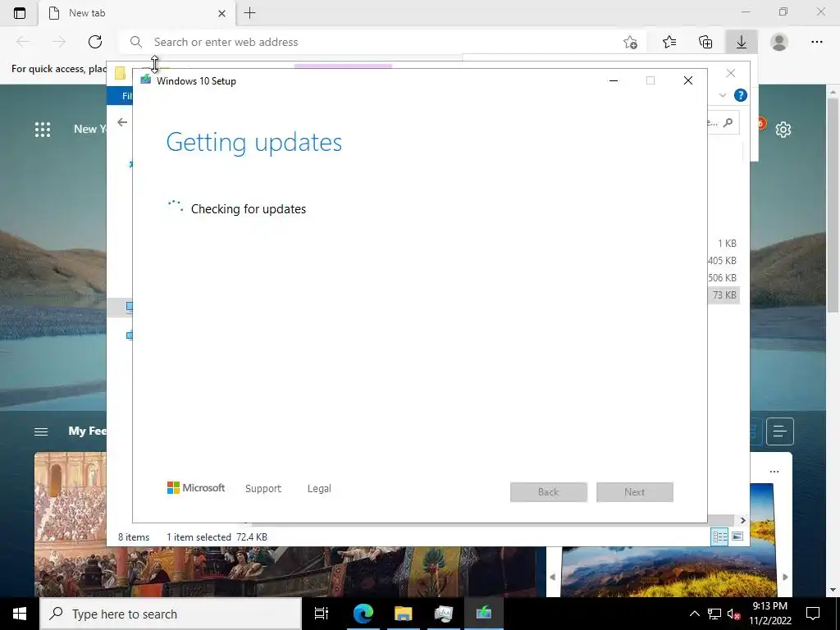Open the feed card ellipsis options
Screen dimensions: 840x630
(x=774, y=472)
